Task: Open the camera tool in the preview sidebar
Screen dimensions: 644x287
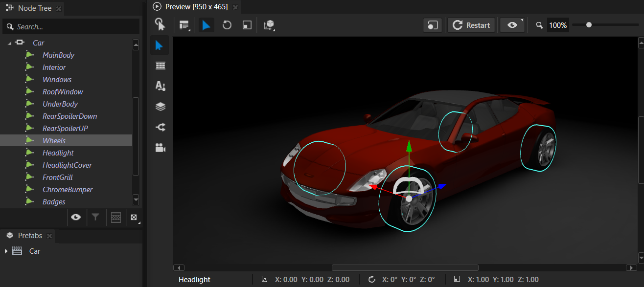Action: (160, 148)
